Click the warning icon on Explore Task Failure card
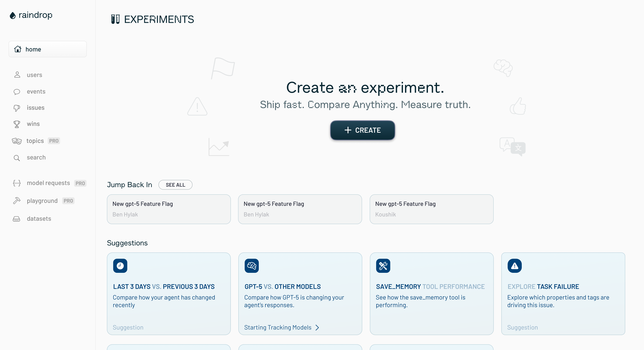Screen dimensions: 644x350 (515, 266)
